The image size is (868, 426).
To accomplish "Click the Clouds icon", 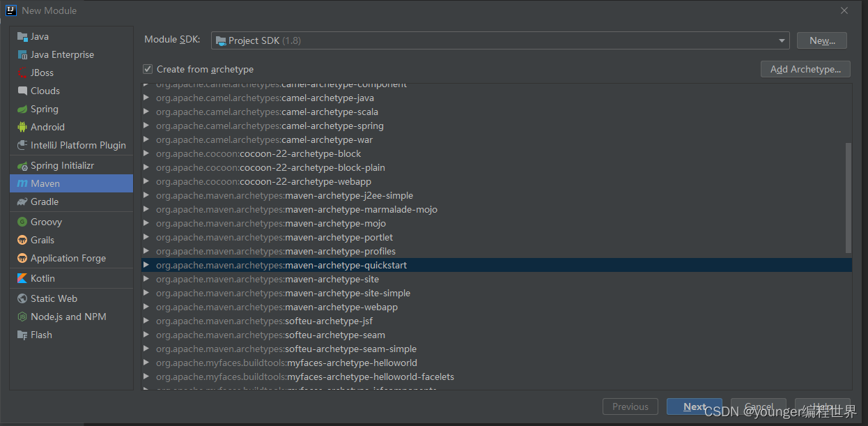I will (22, 91).
